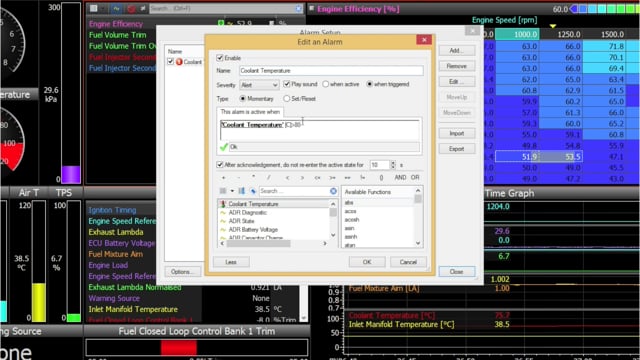Toggle the Enable checkbox in Edit an Alarm
640x360 pixels.
point(220,58)
